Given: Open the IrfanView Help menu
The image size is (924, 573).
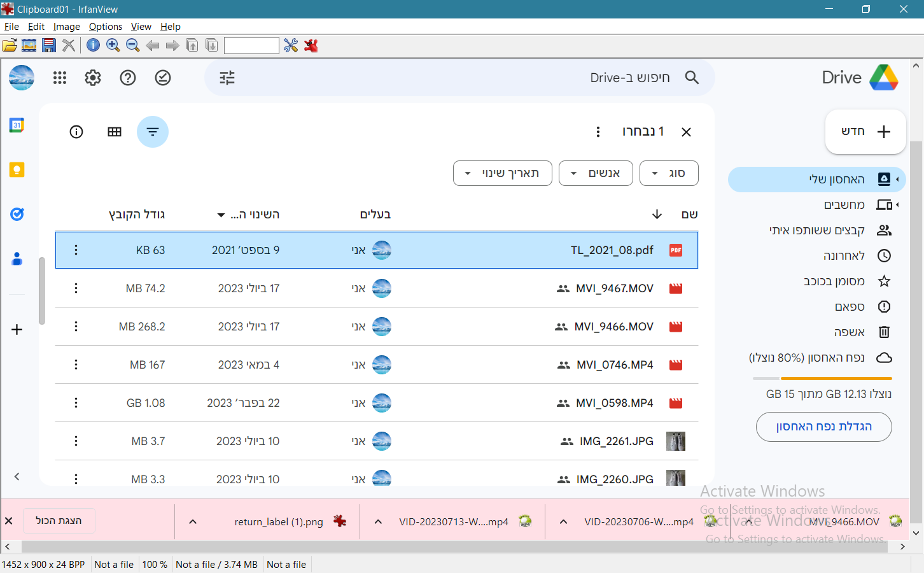Looking at the screenshot, I should (171, 27).
